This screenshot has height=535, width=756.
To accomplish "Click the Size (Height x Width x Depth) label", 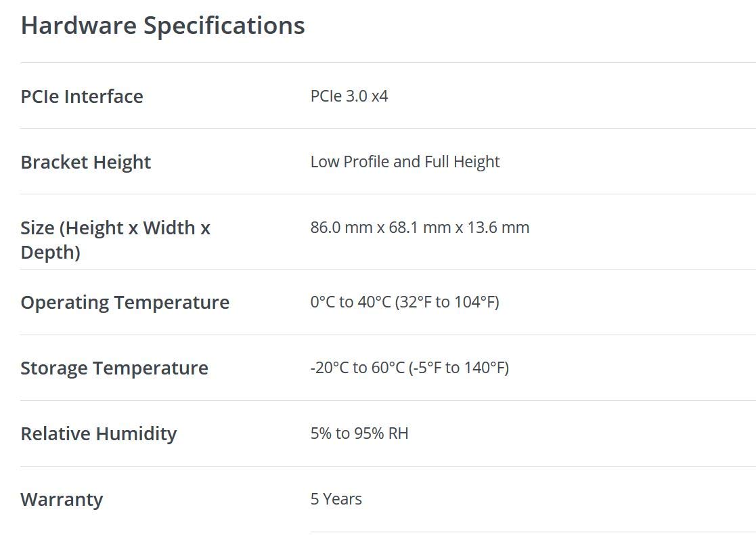I will (115, 240).
